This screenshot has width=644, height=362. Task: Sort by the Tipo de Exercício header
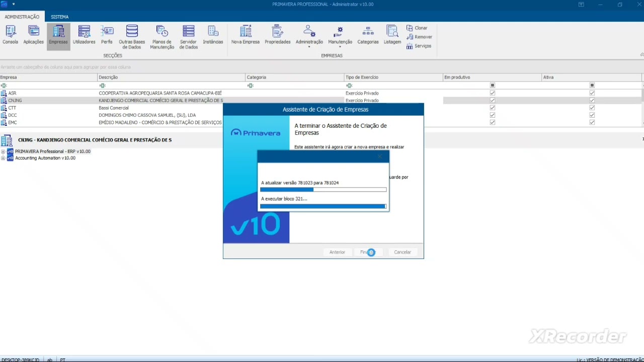pyautogui.click(x=393, y=77)
